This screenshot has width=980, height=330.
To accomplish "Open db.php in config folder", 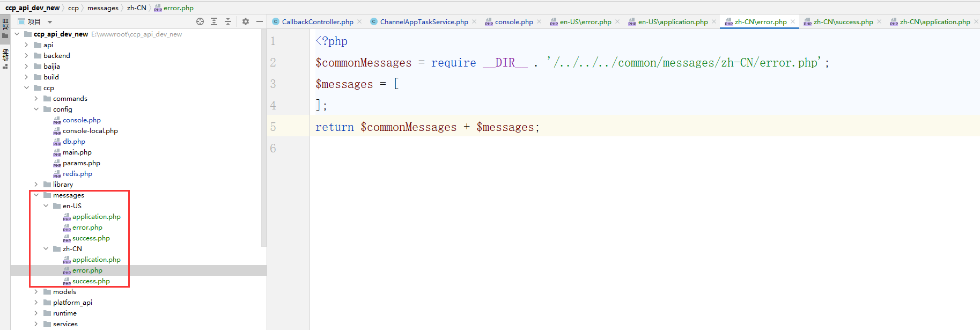I will [x=74, y=141].
